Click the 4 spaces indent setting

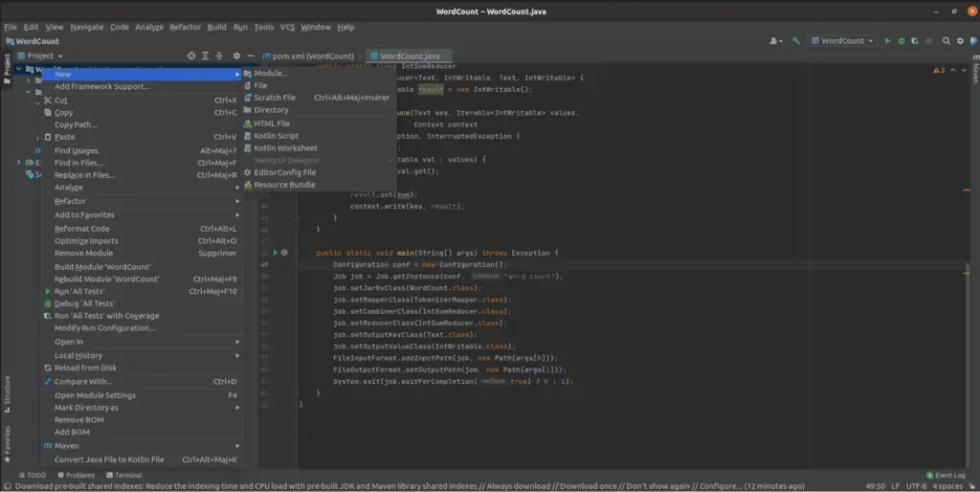tap(948, 485)
